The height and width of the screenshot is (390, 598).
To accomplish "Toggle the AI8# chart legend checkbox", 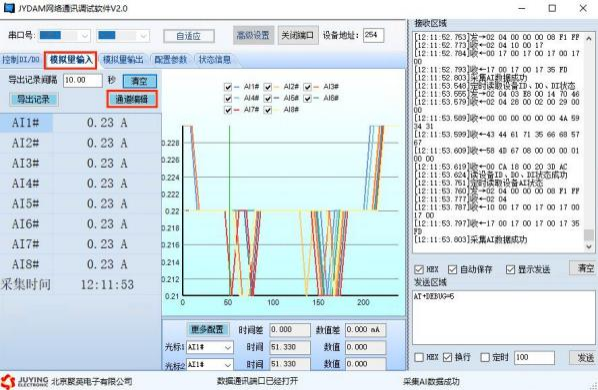I will coord(268,110).
